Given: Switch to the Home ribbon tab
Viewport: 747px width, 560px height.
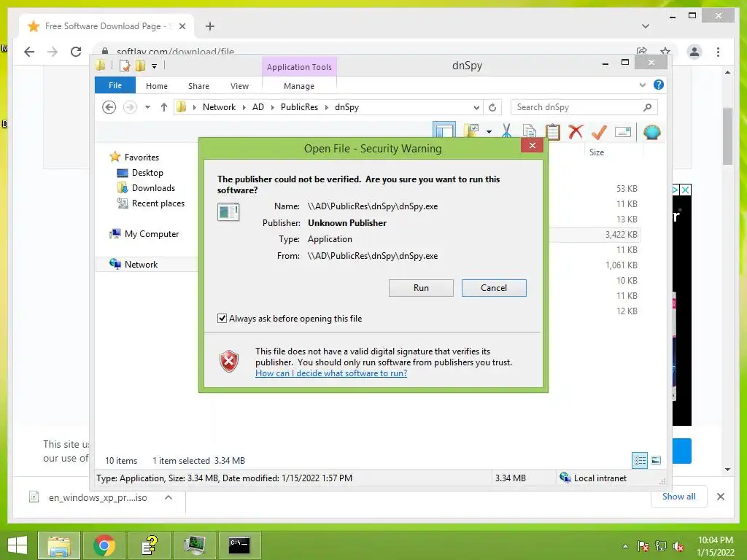Looking at the screenshot, I should (x=157, y=86).
